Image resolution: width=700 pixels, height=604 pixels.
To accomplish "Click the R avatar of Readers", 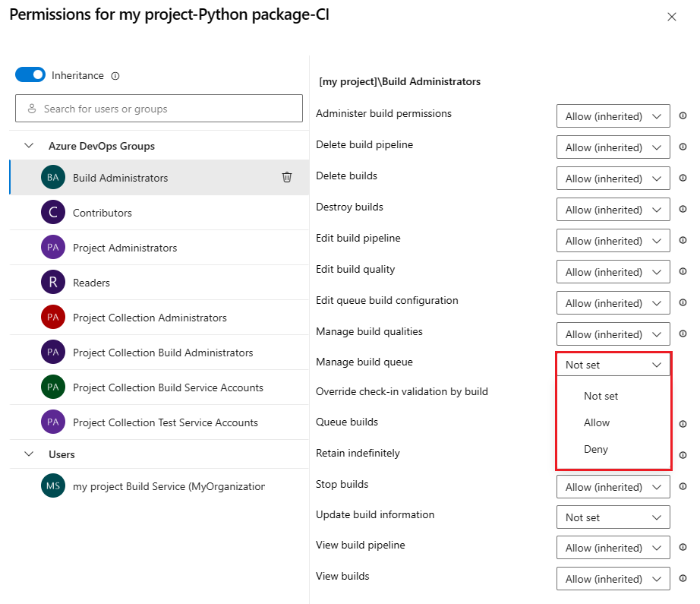I will pyautogui.click(x=53, y=283).
